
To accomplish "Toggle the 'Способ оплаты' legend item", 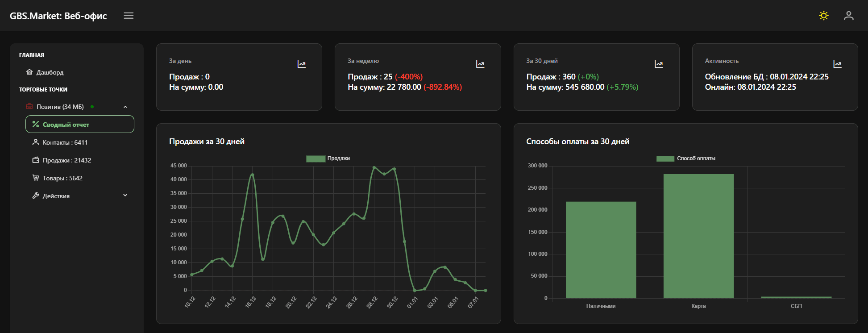I will point(686,158).
